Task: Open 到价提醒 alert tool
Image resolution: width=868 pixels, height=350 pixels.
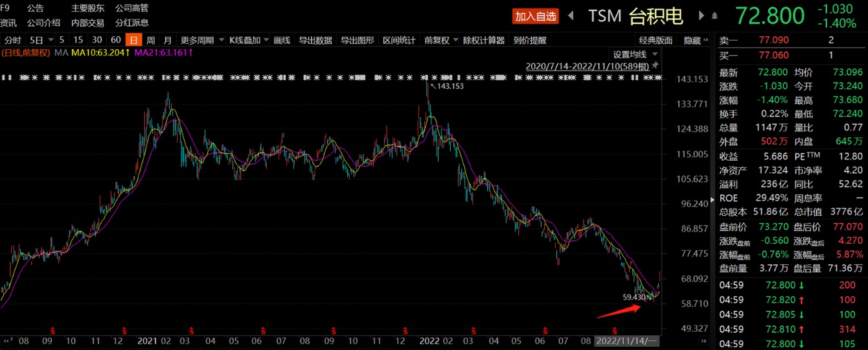Action: (x=530, y=40)
